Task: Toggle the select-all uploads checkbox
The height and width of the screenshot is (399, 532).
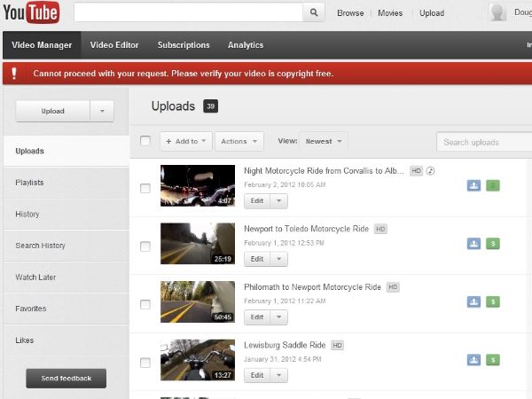Action: [x=145, y=141]
